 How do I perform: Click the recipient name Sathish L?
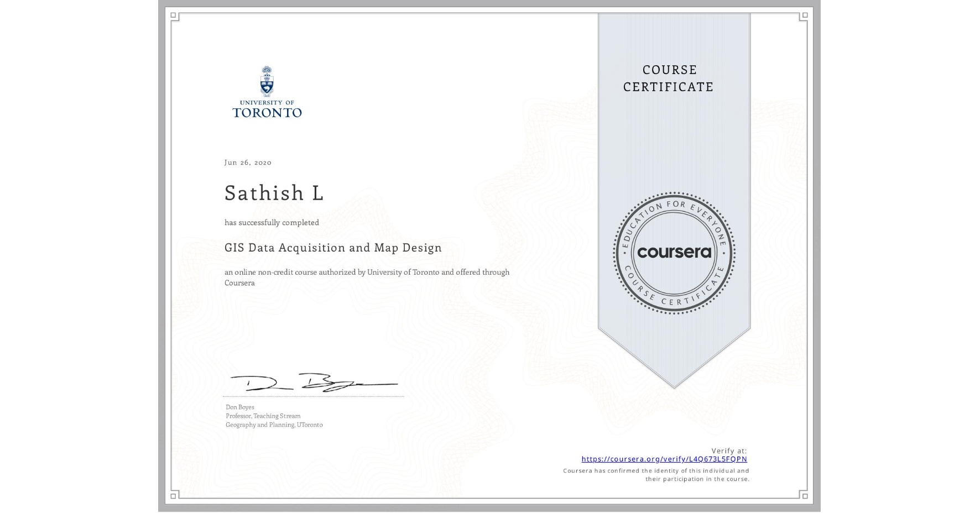[273, 193]
